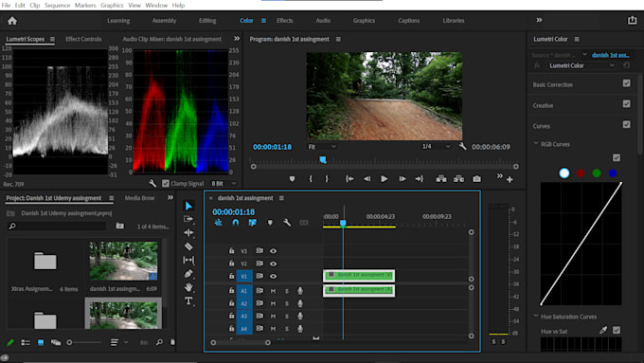644x363 pixels.
Task: Solo audio track A2
Action: click(x=287, y=303)
